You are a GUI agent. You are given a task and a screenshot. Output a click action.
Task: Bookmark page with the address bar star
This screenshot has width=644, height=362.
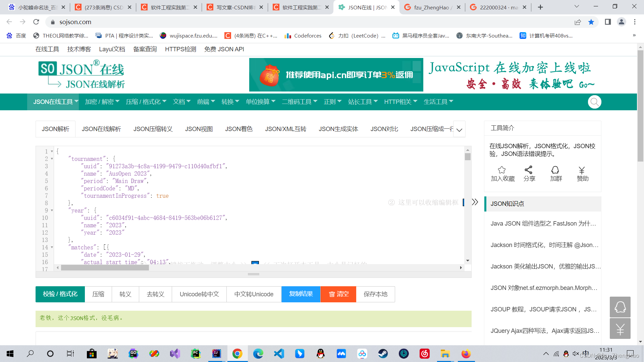click(x=591, y=22)
